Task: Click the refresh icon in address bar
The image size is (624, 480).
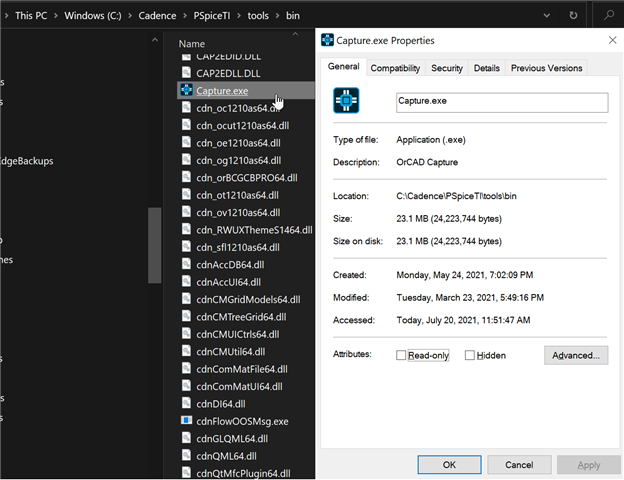Action: coord(573,16)
